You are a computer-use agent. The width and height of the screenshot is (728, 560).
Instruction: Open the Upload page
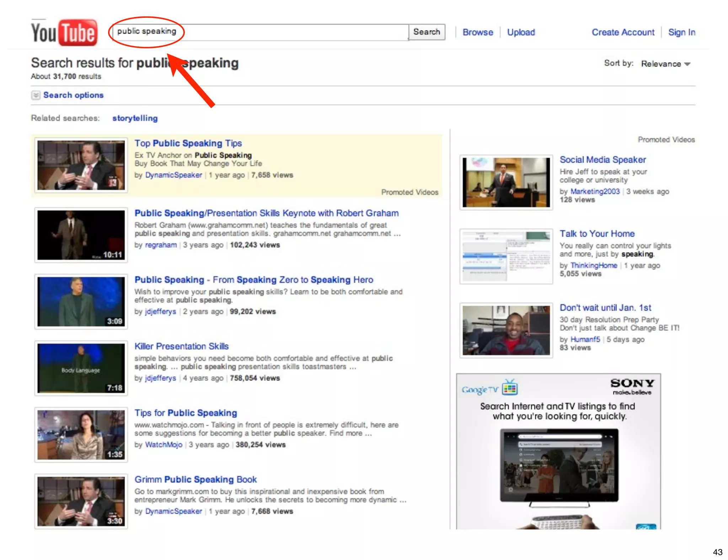tap(521, 32)
